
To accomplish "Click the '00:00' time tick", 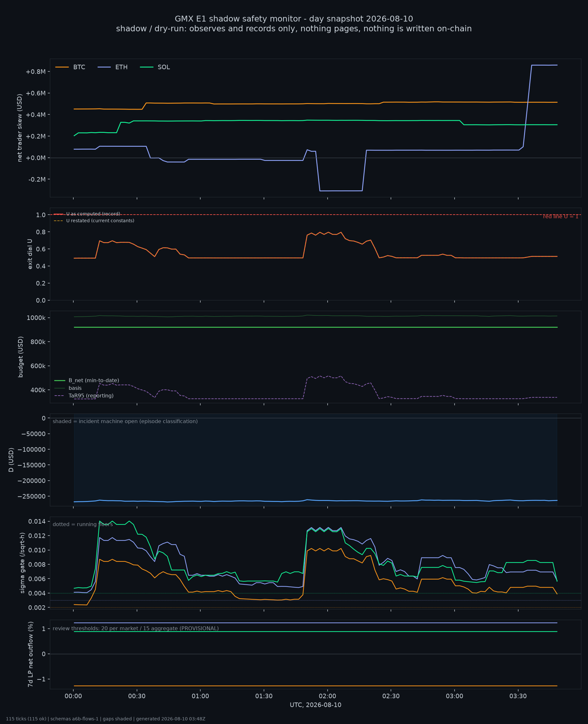I will coord(74,696).
